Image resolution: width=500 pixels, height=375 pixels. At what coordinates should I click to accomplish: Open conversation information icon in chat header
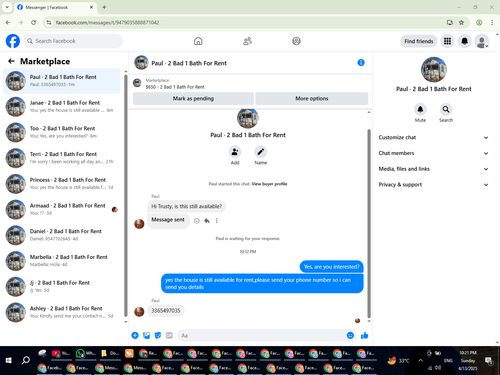(x=361, y=63)
